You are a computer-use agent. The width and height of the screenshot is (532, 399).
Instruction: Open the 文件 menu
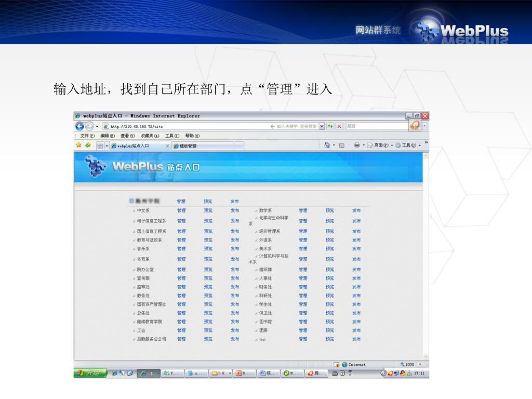click(87, 136)
